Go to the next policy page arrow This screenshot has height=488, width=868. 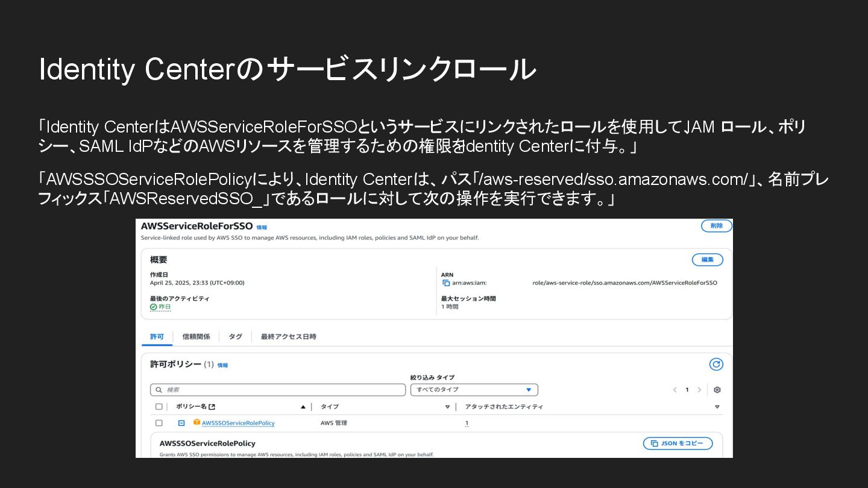[699, 390]
